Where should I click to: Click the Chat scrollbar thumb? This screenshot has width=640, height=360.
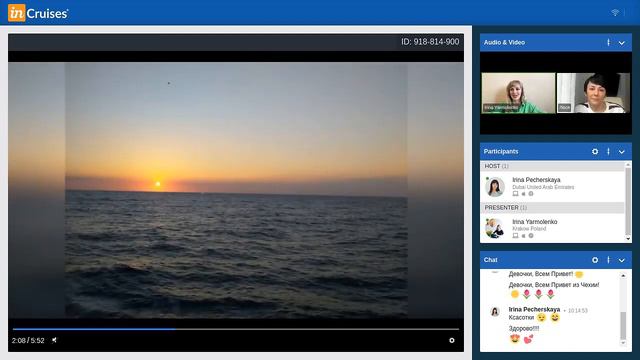(x=623, y=325)
